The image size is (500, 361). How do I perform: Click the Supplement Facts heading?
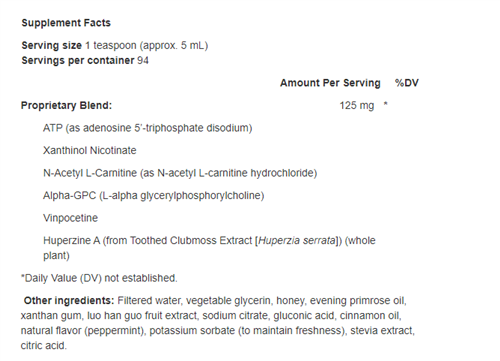coord(66,23)
